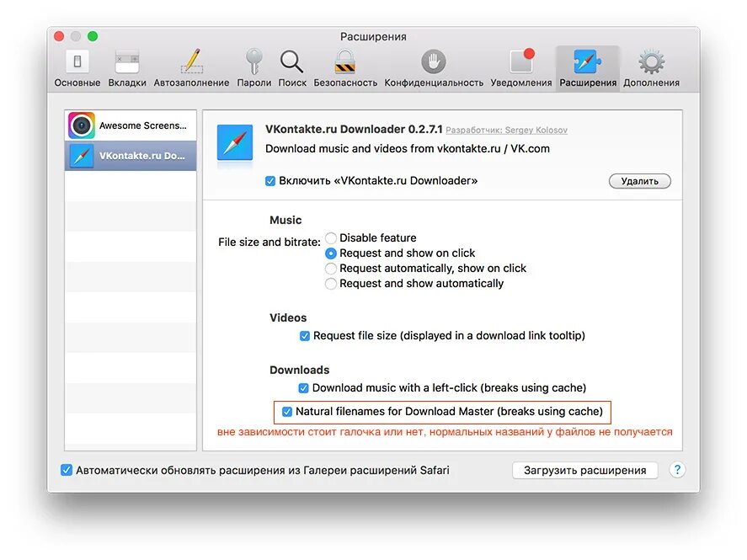Select Awesome Screenshot extension in list
The width and height of the screenshot is (747, 560).
(131, 125)
